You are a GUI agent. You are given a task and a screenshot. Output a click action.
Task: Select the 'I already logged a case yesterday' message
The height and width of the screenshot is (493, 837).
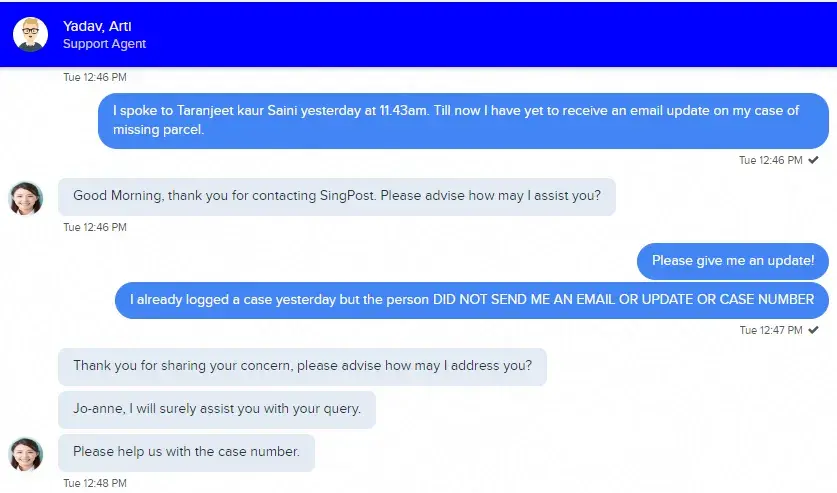point(471,300)
